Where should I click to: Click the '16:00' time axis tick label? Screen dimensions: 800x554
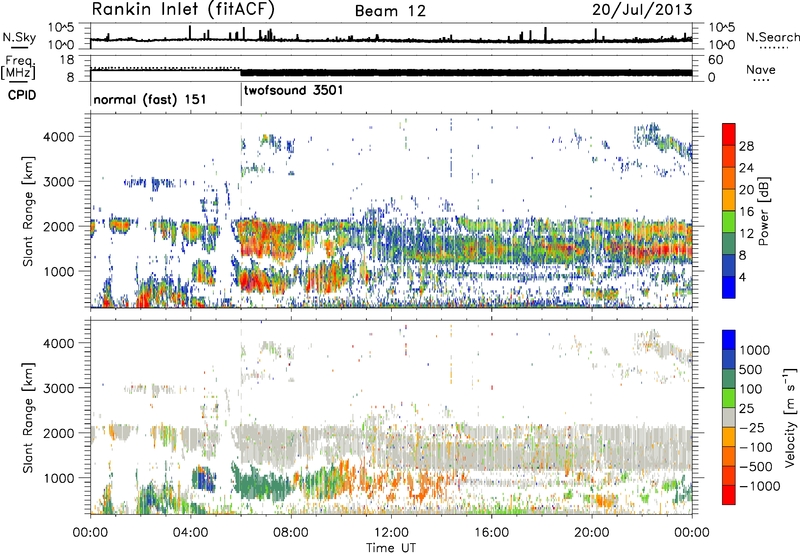point(491,533)
